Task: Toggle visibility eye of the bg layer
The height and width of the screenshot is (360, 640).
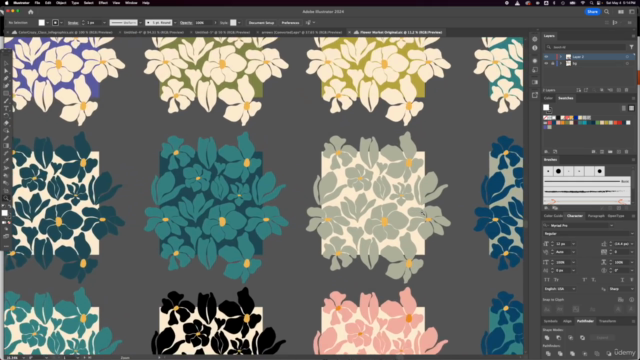Action: [546, 64]
